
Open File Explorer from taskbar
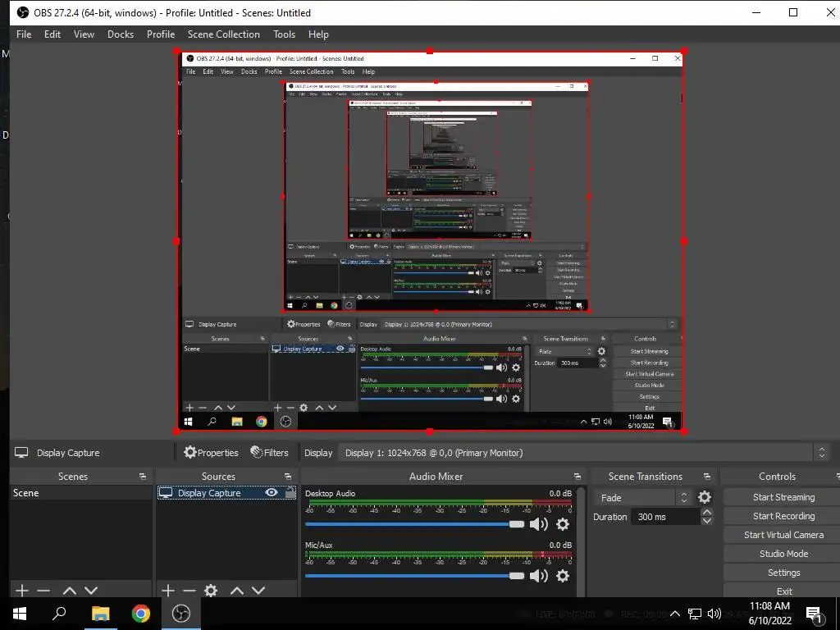tap(100, 614)
